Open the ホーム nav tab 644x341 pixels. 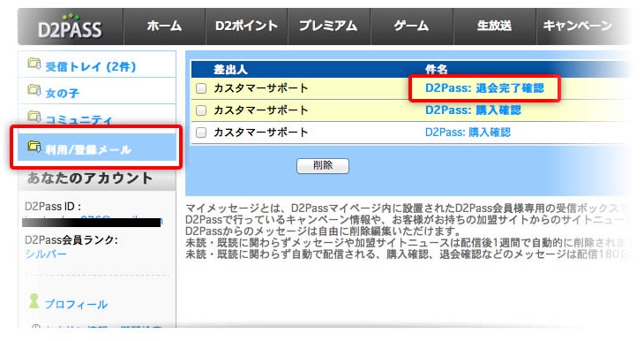coord(164,27)
